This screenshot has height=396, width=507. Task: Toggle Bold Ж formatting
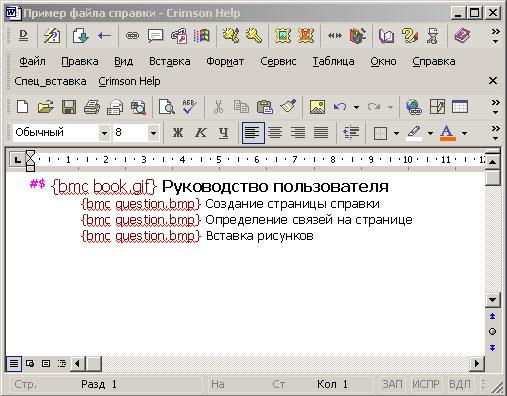point(178,133)
